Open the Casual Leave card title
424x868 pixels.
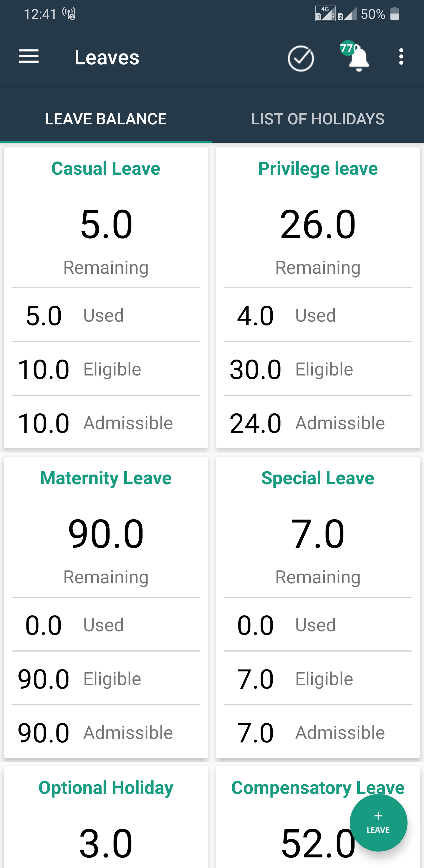coord(106,168)
